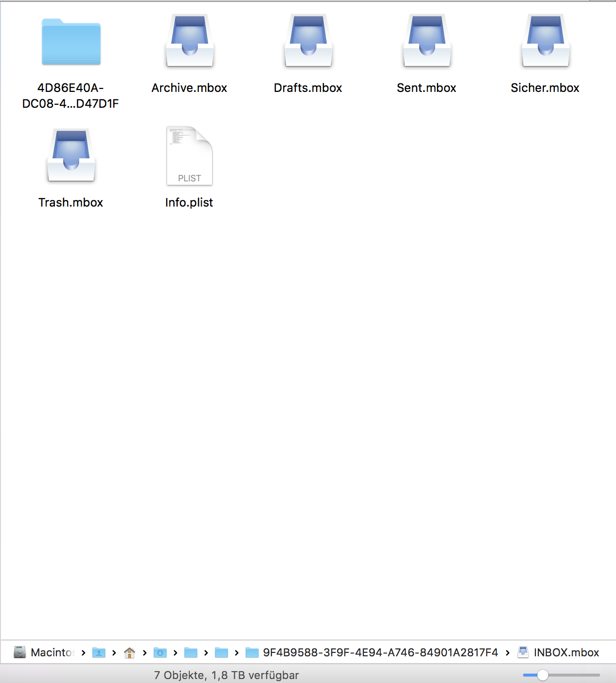Open the folder starting with 4D86E40A
The height and width of the screenshot is (683, 616).
click(71, 43)
